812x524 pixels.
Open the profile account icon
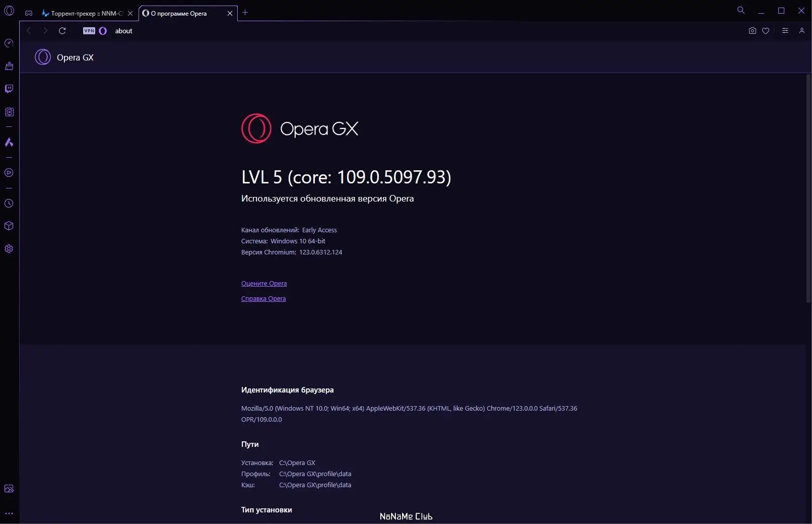(x=801, y=31)
